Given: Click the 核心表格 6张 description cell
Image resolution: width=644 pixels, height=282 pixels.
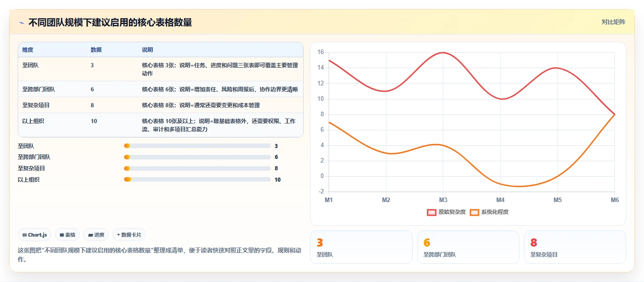Looking at the screenshot, I should click(220, 89).
